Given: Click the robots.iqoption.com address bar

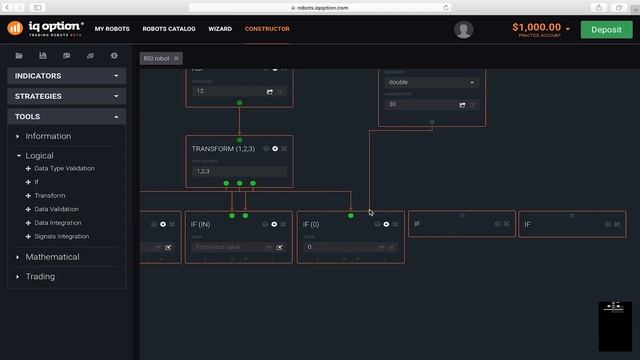Looking at the screenshot, I should (320, 7).
